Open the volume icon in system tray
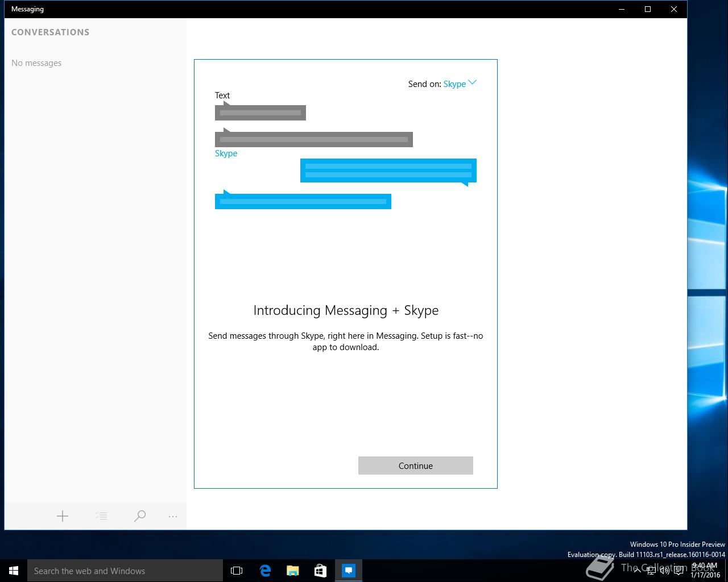This screenshot has height=582, width=728. coord(664,571)
